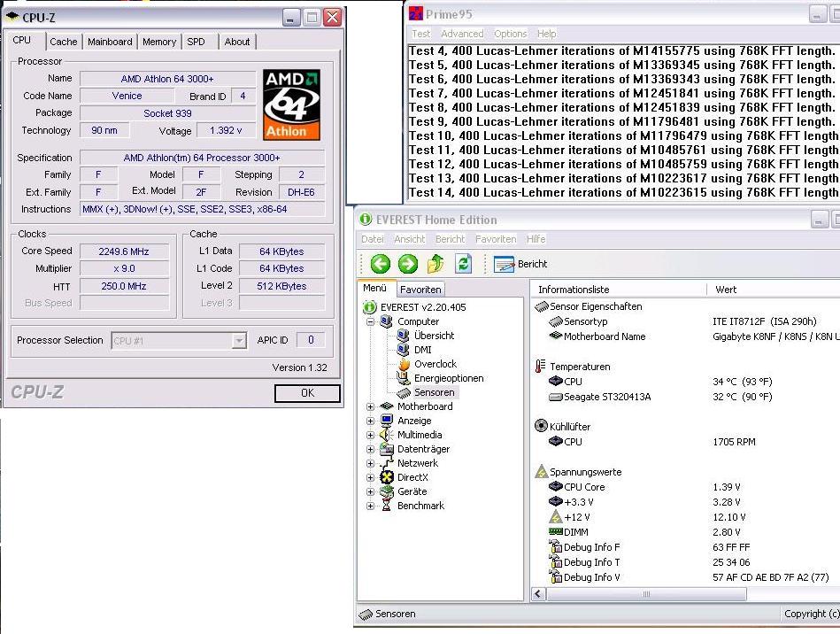
Task: Switch to the Mainboard tab in CPU-Z
Action: coord(110,42)
